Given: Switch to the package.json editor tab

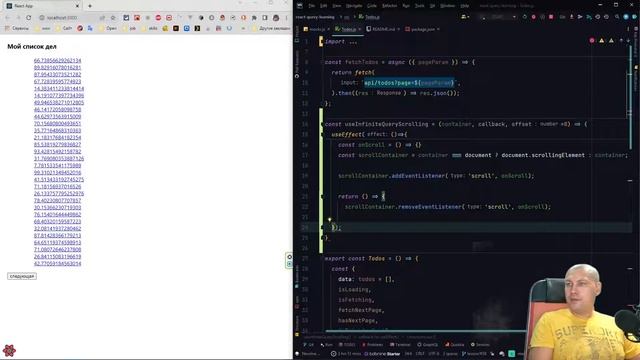Looking at the screenshot, I should [x=422, y=29].
